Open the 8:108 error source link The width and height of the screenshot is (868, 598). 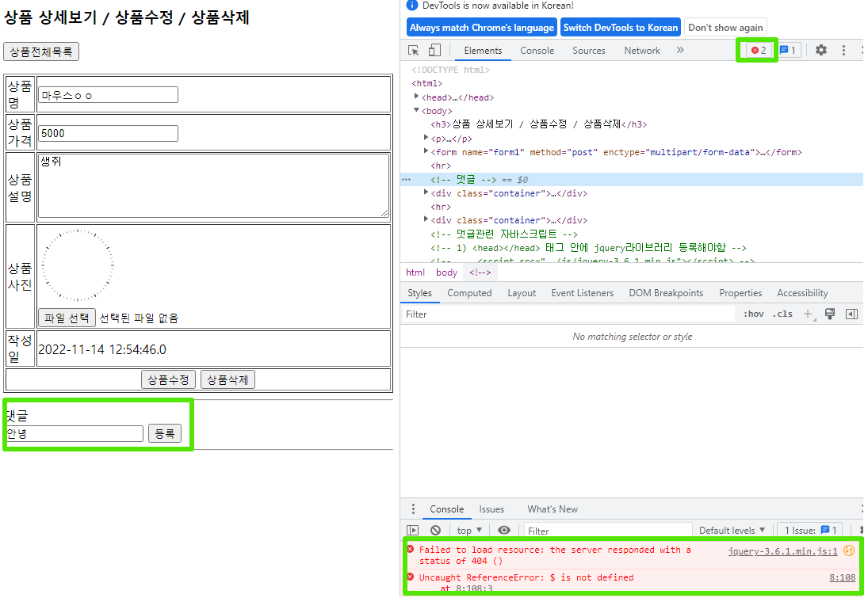pyautogui.click(x=842, y=577)
